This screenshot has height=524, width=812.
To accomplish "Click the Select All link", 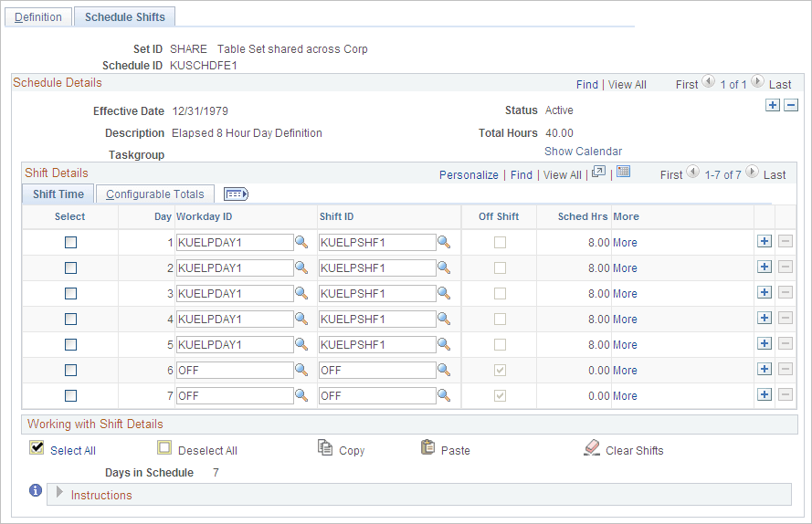I will [x=73, y=450].
